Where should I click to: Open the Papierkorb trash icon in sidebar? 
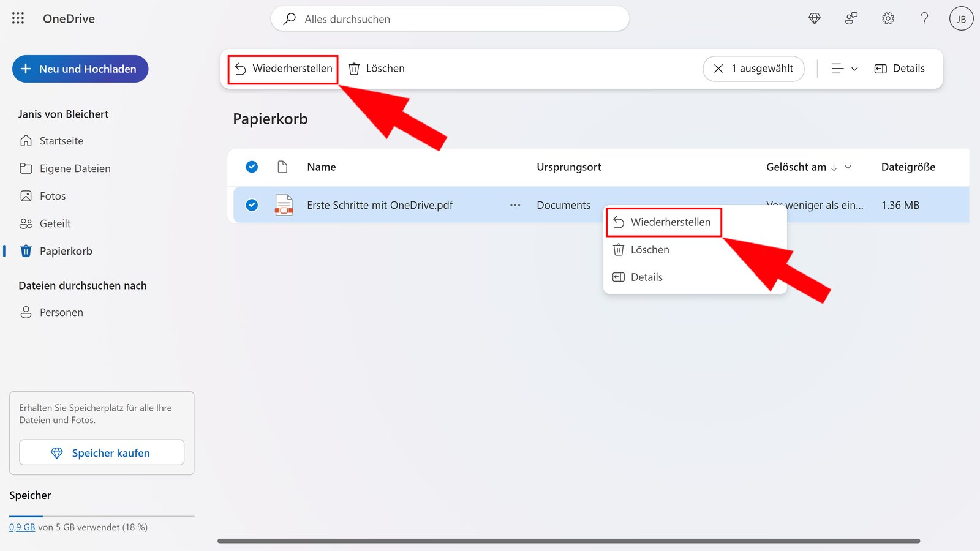pyautogui.click(x=25, y=250)
